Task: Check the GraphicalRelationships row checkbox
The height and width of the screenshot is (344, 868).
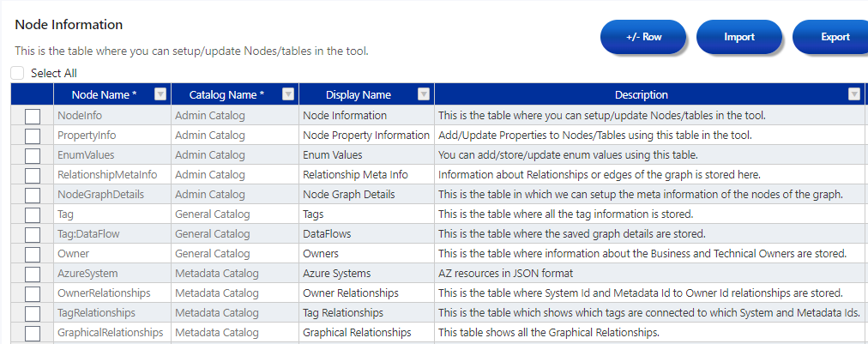Action: tap(33, 334)
